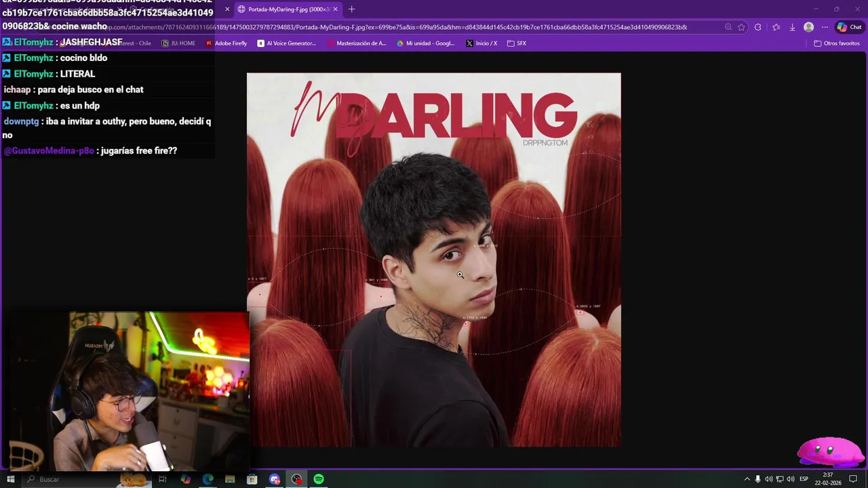The height and width of the screenshot is (488, 868).
Task: Click the first speaker volume tray icon
Action: [x=769, y=479]
